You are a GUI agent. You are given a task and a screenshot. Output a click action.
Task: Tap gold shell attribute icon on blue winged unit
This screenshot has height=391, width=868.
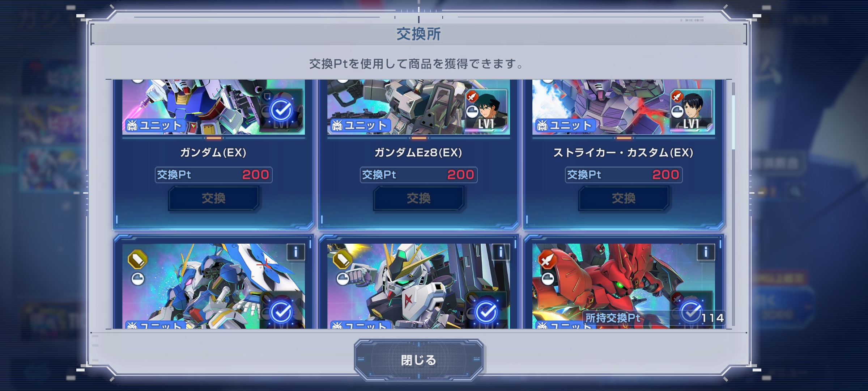tap(137, 260)
